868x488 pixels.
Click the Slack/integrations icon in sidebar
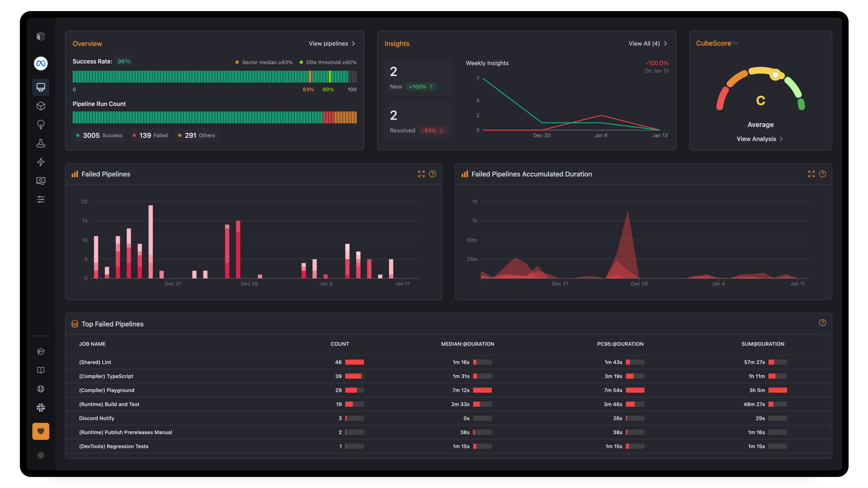[40, 408]
